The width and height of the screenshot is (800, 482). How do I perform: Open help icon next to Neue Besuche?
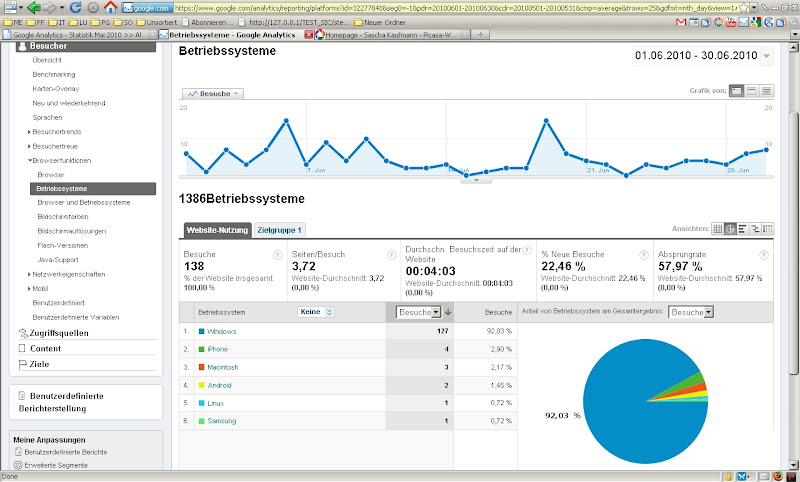coord(644,255)
